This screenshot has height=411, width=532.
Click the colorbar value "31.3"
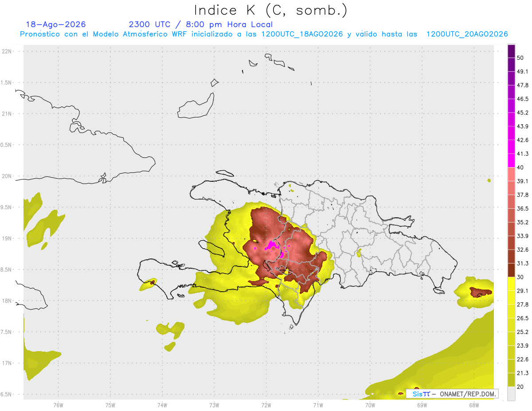523,263
